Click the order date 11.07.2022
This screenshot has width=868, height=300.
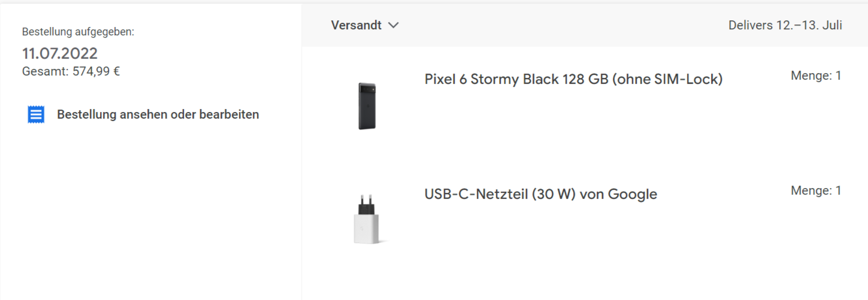60,53
